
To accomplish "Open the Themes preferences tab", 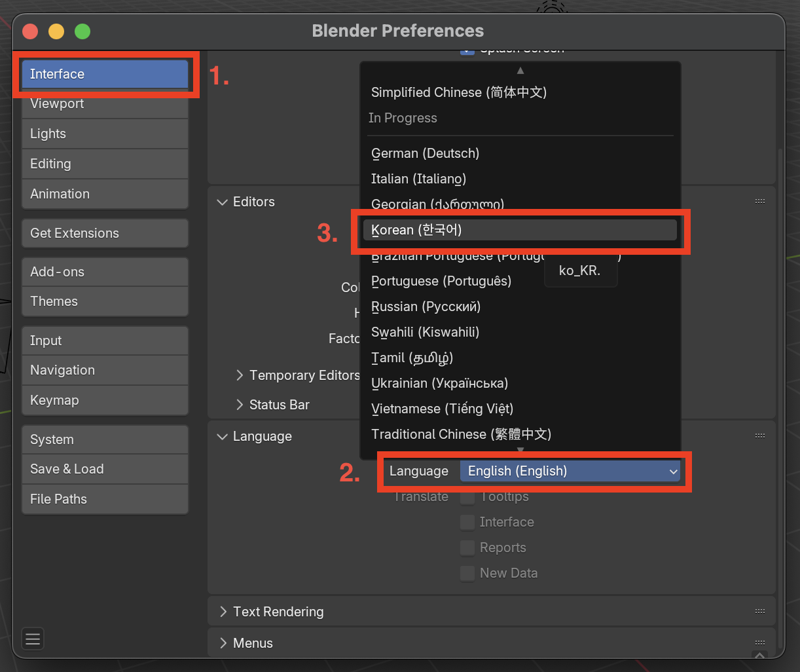I will point(105,301).
